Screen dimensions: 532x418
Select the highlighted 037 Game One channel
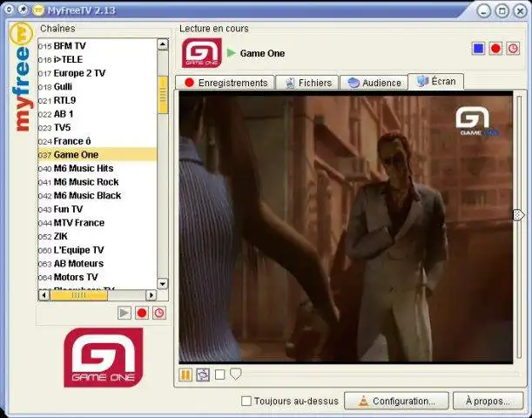coord(97,154)
